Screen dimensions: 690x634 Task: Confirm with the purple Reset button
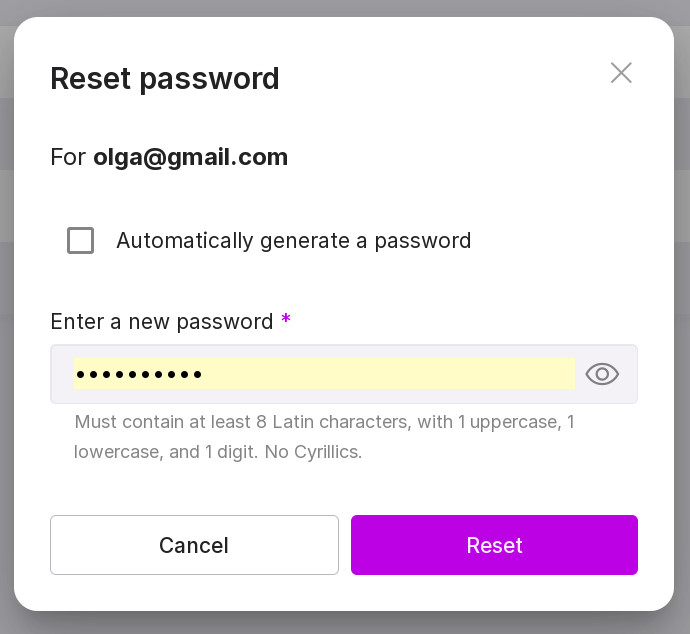pyautogui.click(x=494, y=545)
